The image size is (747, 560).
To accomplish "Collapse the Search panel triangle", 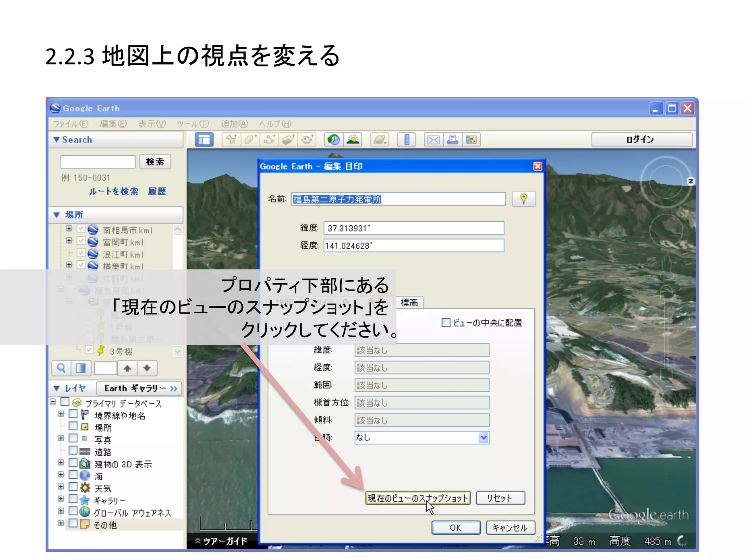I will click(57, 140).
